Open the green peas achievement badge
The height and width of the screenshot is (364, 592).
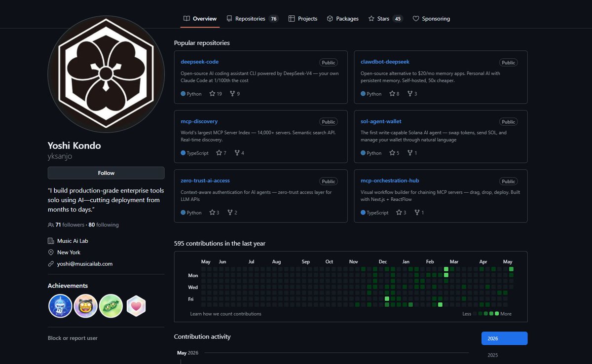[111, 306]
